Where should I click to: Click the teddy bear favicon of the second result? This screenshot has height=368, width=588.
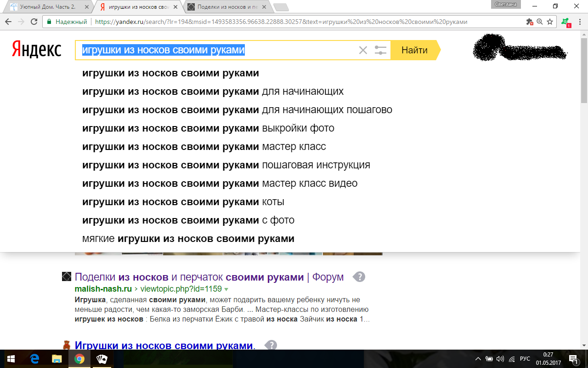coord(67,345)
